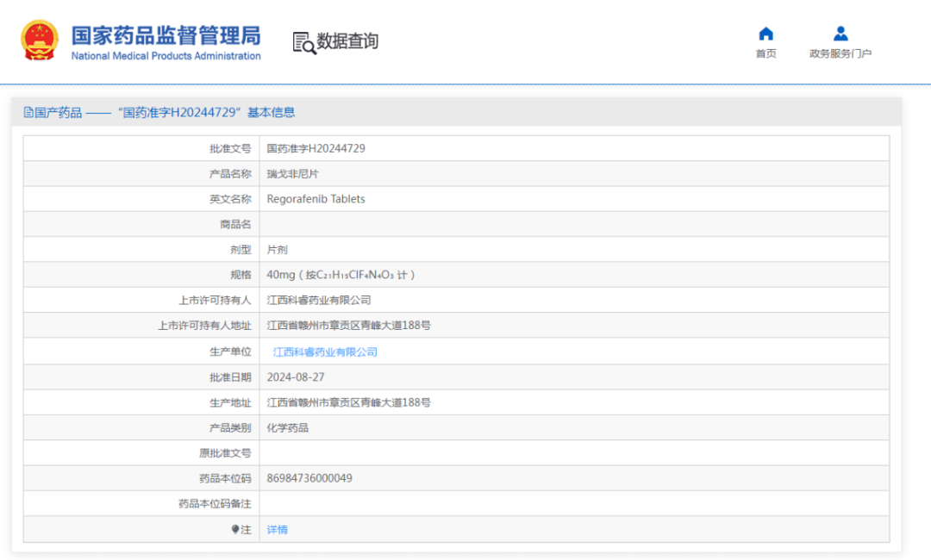The height and width of the screenshot is (560, 931).
Task: Select address in 上市许可持有人地址 row
Action: (348, 326)
